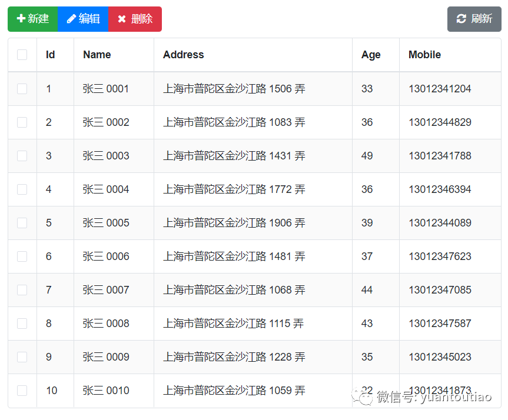Select the checkbox for 张三 0007

[x=22, y=290]
